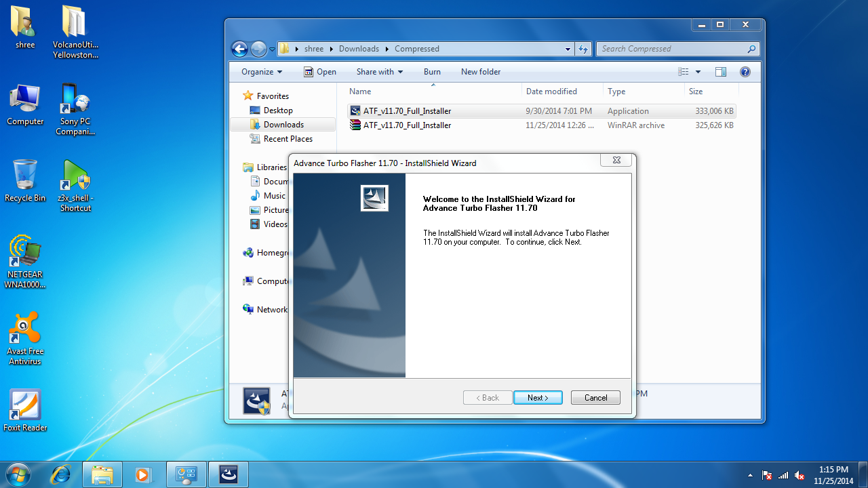
Task: Open network signal tray icon
Action: (x=783, y=475)
